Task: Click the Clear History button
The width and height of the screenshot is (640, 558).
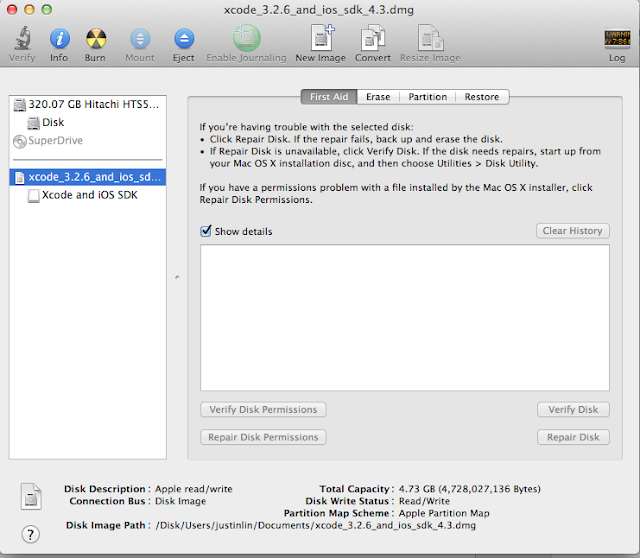Action: point(573,231)
